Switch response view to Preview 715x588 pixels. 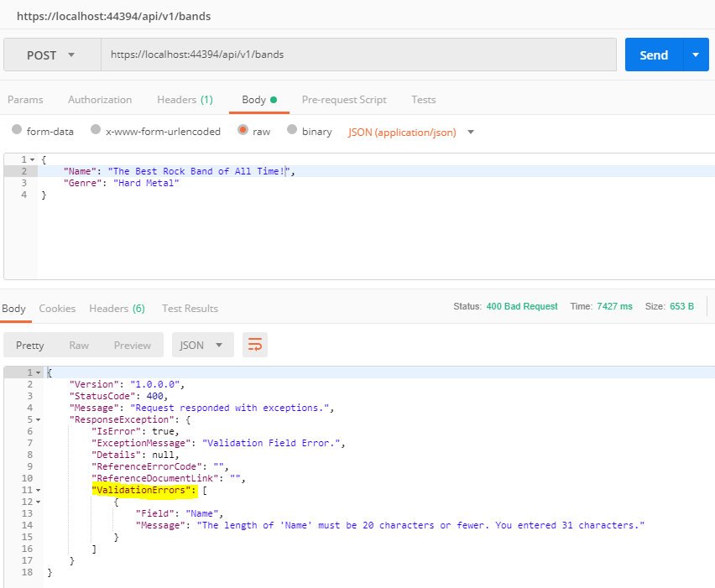[133, 345]
